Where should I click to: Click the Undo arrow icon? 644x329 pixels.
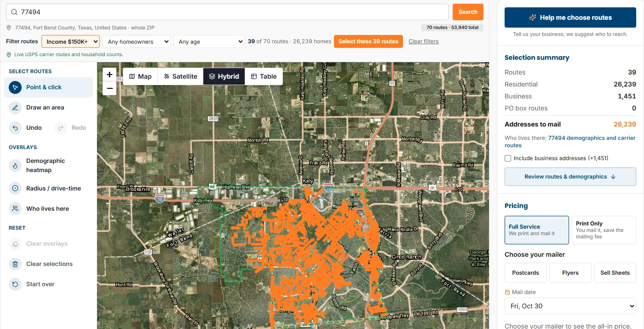pos(15,128)
